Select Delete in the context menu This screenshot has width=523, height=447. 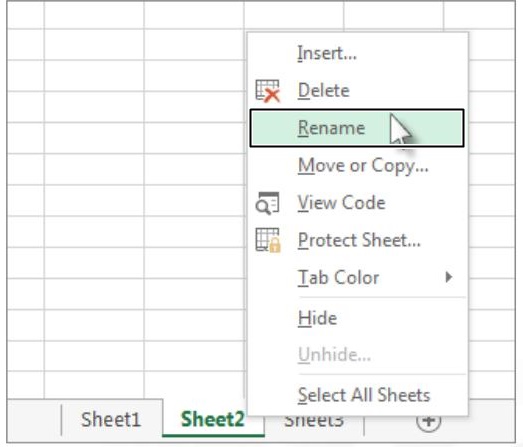357,91
